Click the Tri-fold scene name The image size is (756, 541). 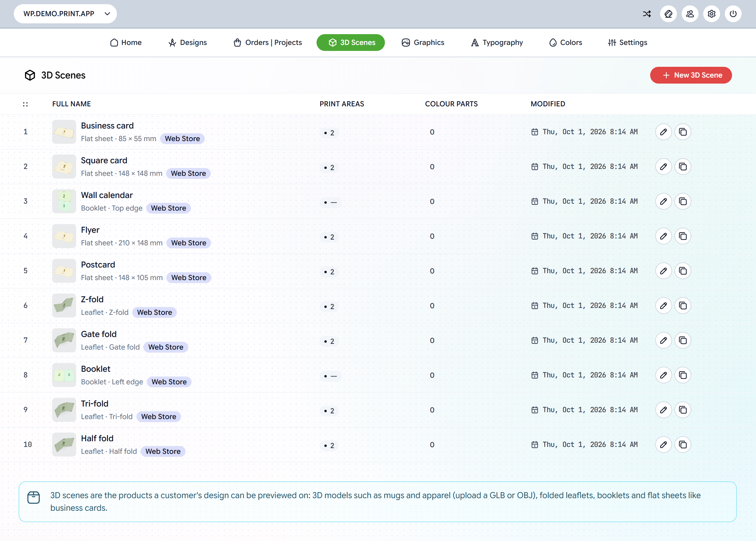click(95, 404)
